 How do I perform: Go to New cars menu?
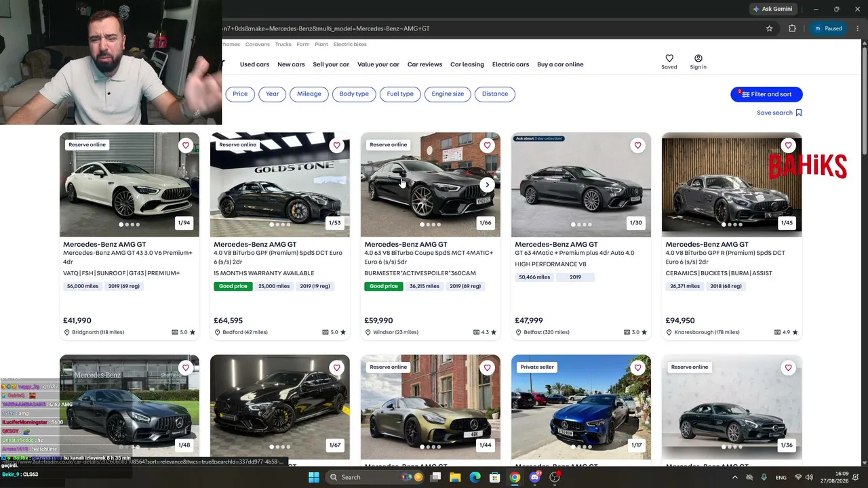click(x=290, y=64)
